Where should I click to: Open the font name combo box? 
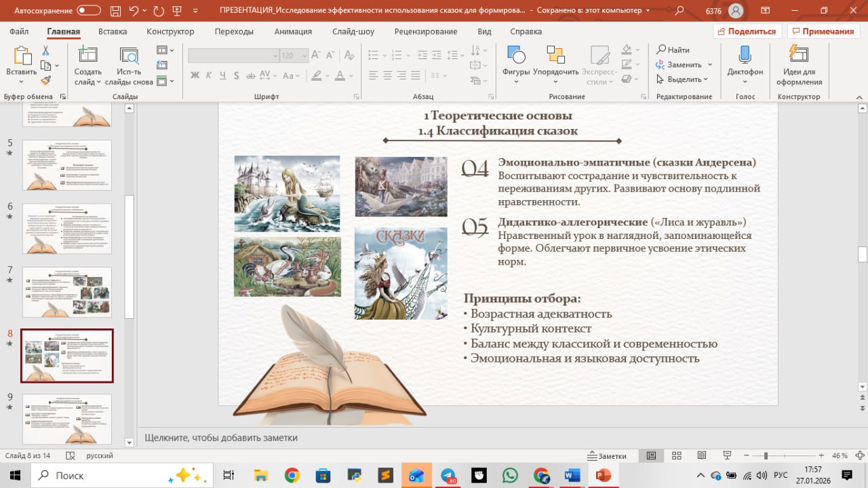(x=233, y=56)
